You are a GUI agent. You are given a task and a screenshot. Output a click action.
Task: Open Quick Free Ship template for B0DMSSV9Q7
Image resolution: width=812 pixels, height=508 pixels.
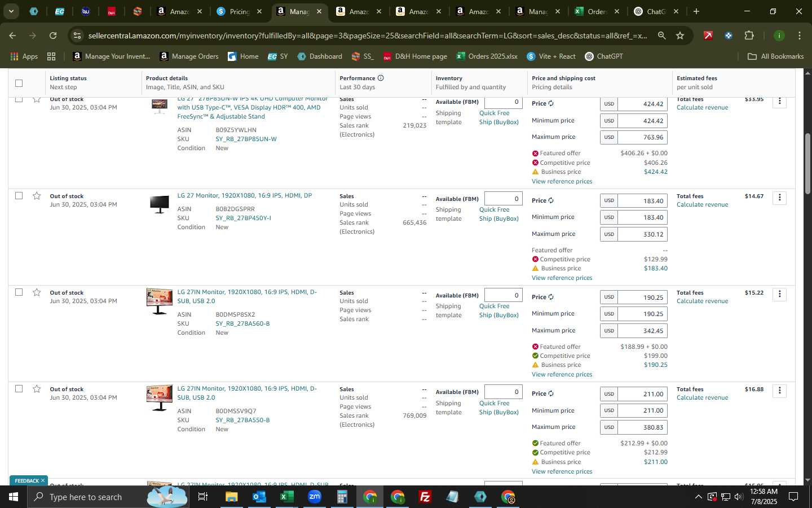[499, 408]
